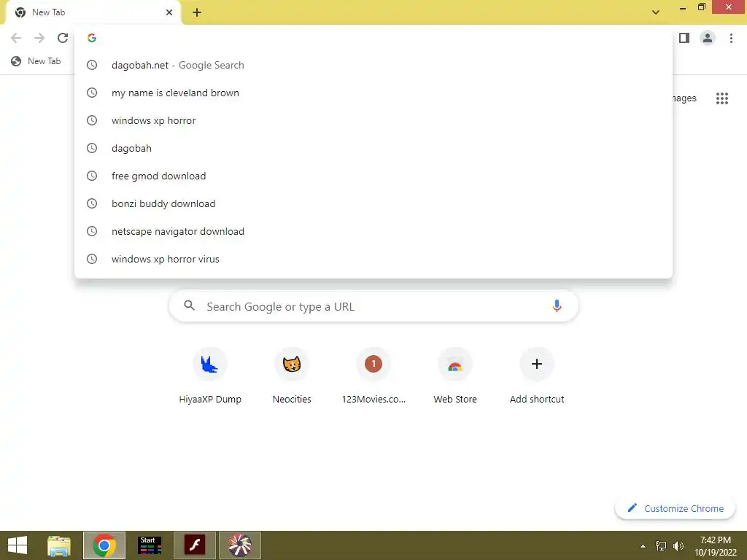Image resolution: width=747 pixels, height=560 pixels.
Task: Open the Start tiles taskbar app
Action: 149,545
